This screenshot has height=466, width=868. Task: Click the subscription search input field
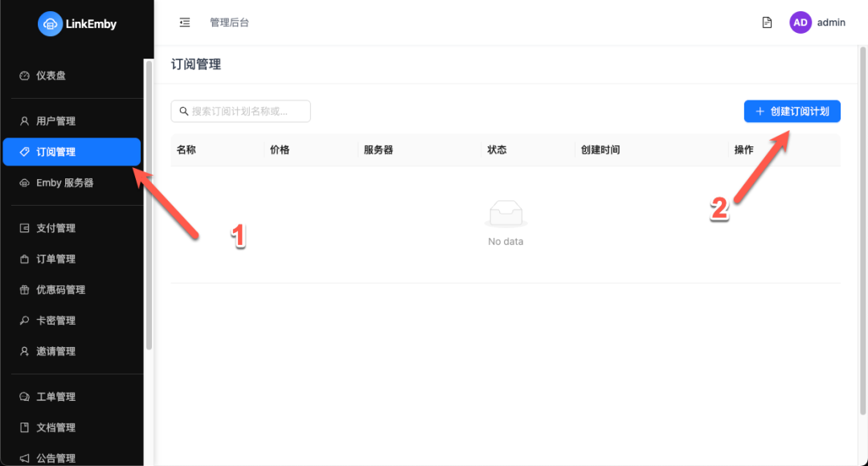coord(241,111)
